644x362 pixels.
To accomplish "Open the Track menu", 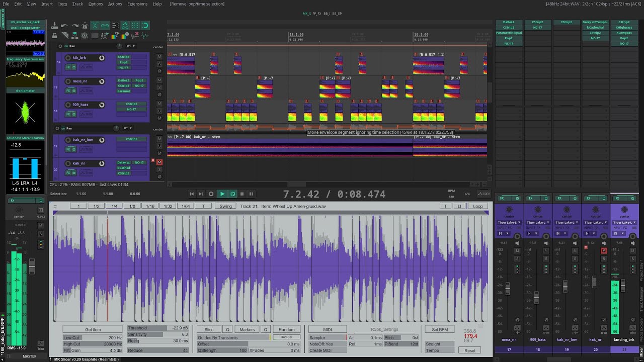I will 77,4.
